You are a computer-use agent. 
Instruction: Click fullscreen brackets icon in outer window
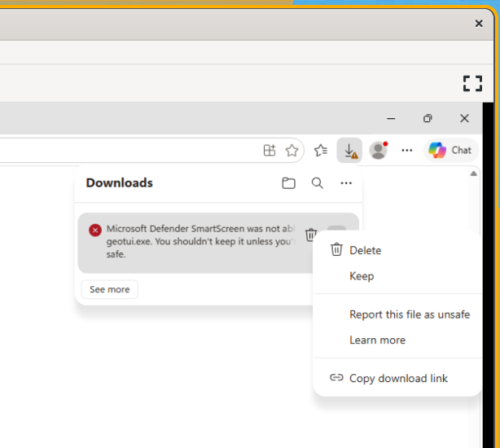[472, 84]
